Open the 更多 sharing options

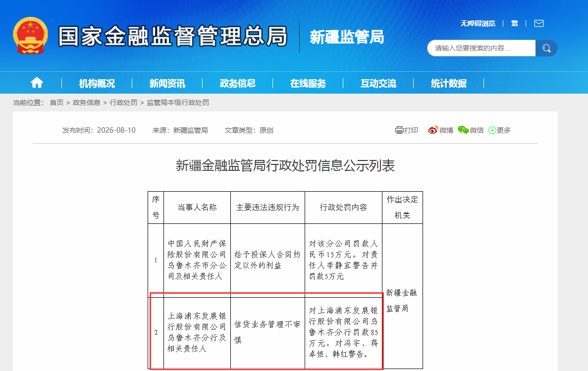[499, 130]
